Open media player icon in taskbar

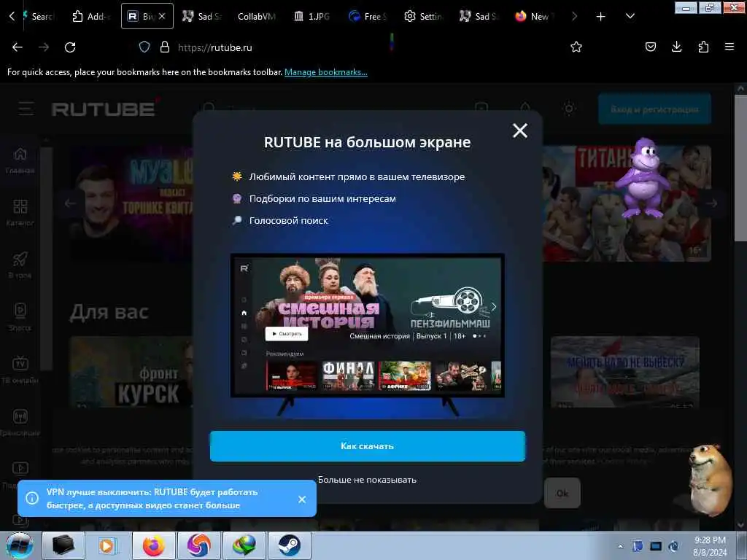click(108, 545)
